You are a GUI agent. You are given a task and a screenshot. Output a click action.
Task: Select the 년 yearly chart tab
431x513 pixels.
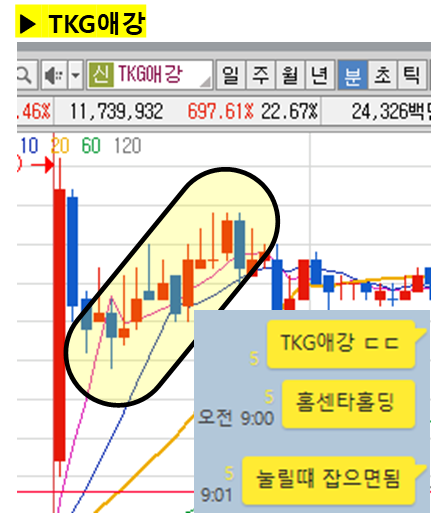pyautogui.click(x=320, y=75)
